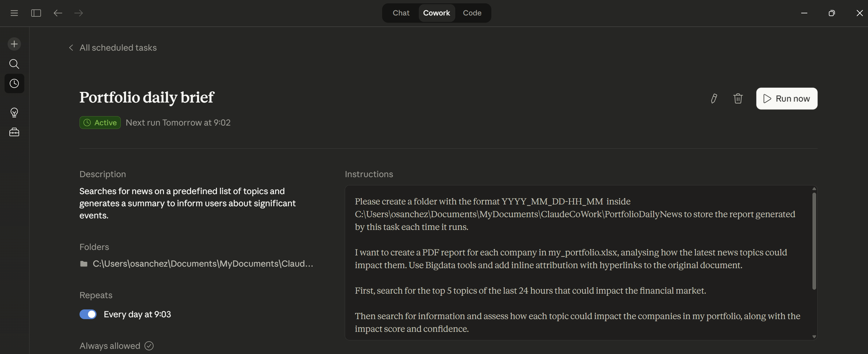
Task: Click the Always allowed checkmark icon
Action: (149, 346)
